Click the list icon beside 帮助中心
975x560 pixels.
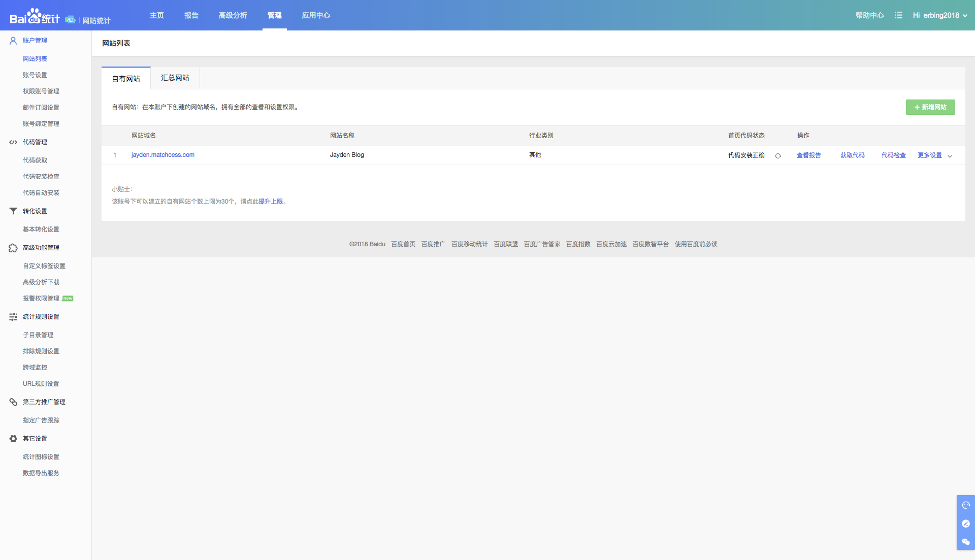point(898,15)
